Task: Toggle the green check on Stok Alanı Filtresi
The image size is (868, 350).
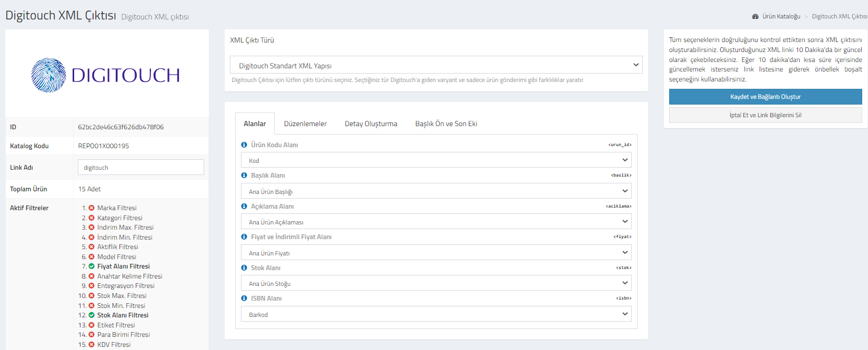Action: click(92, 315)
